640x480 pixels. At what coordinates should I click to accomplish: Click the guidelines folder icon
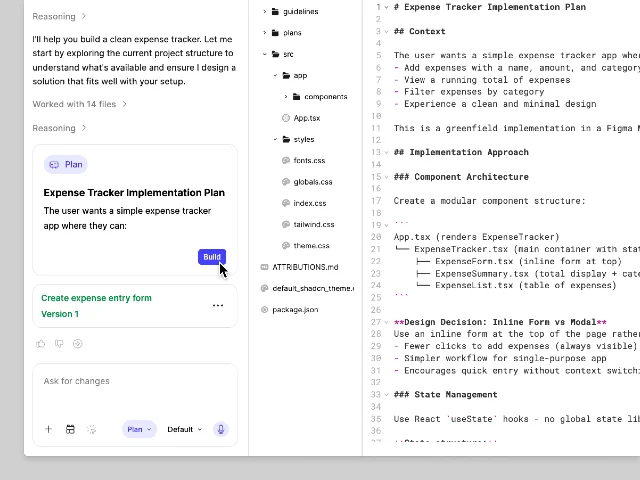tap(276, 11)
